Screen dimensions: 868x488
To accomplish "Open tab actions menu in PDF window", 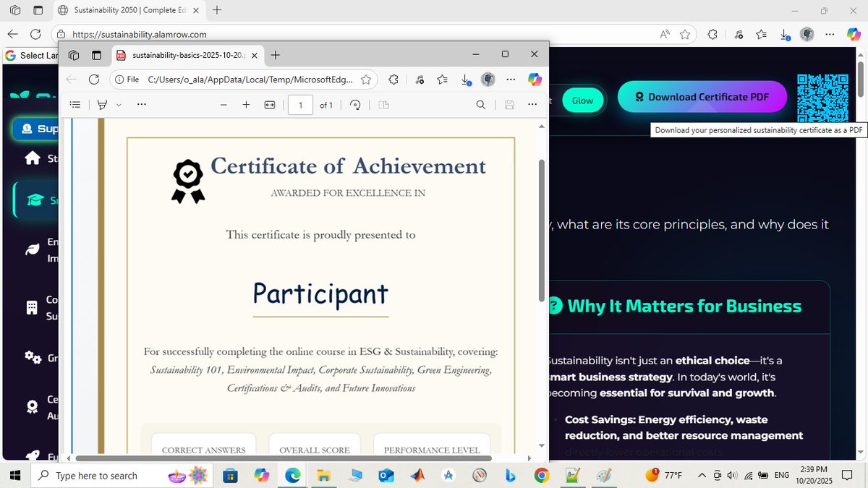I will [x=97, y=55].
